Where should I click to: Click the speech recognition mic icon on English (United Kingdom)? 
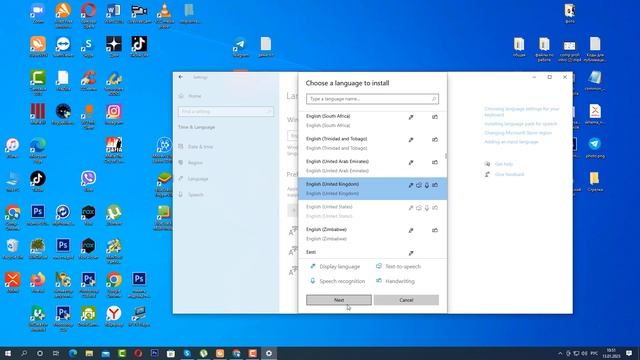pos(427,185)
